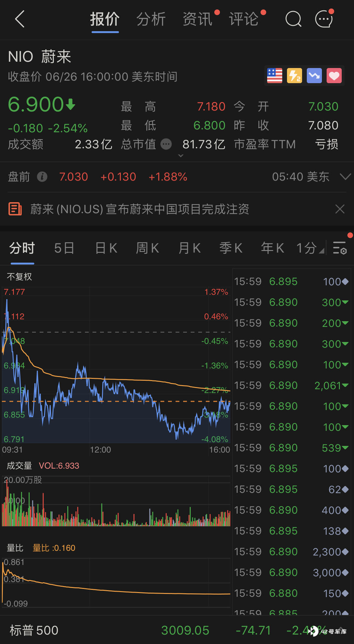This screenshot has width=354, height=644.
Task: Switch to the 报价 tab
Action: pos(105,19)
